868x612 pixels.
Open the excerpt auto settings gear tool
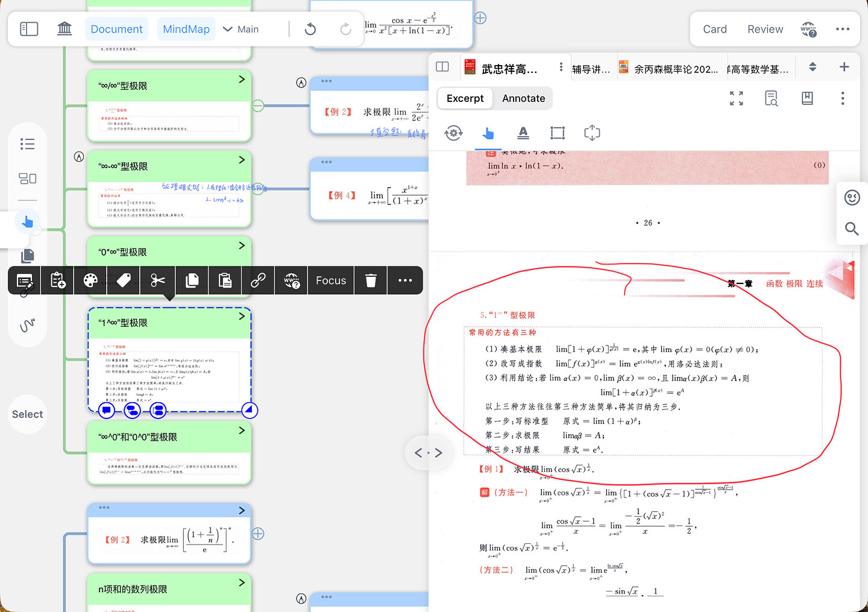pos(453,133)
